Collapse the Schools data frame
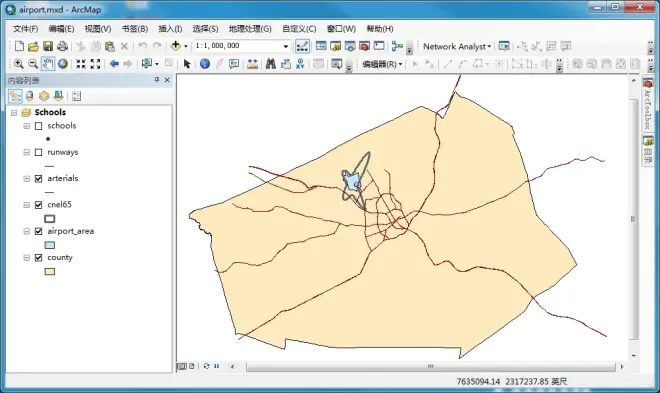The height and width of the screenshot is (393, 660). click(14, 113)
